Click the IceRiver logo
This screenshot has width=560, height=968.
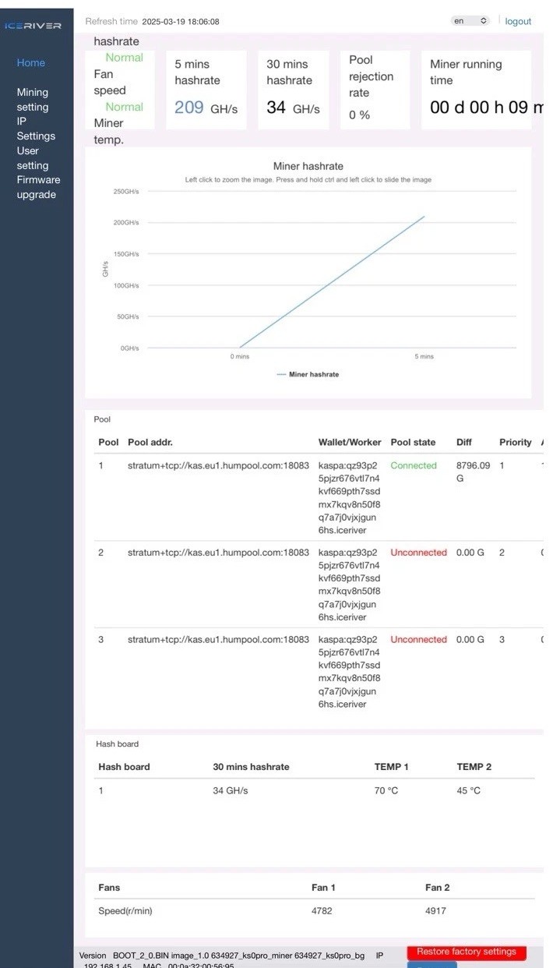tap(33, 26)
